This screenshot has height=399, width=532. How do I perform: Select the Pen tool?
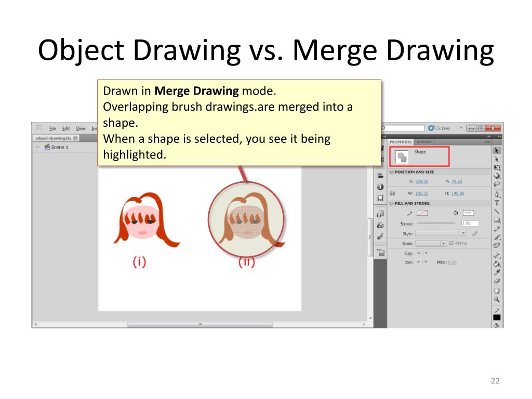coord(497,194)
